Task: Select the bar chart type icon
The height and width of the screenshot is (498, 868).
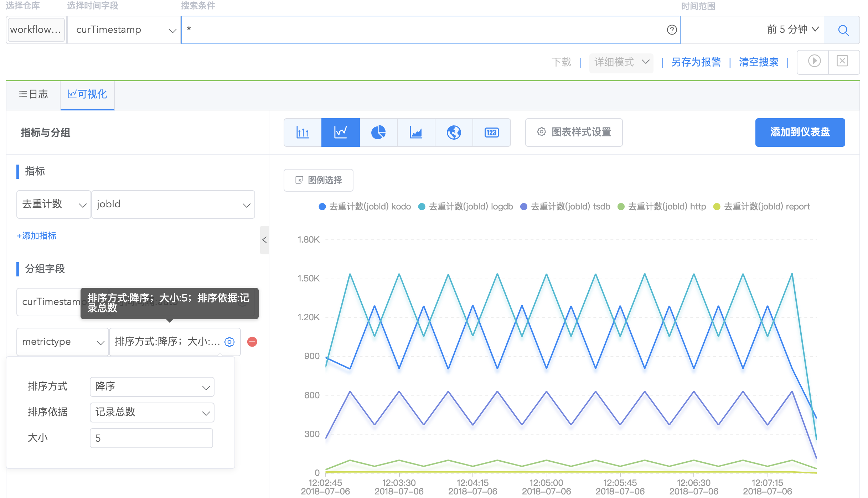Action: (x=303, y=133)
